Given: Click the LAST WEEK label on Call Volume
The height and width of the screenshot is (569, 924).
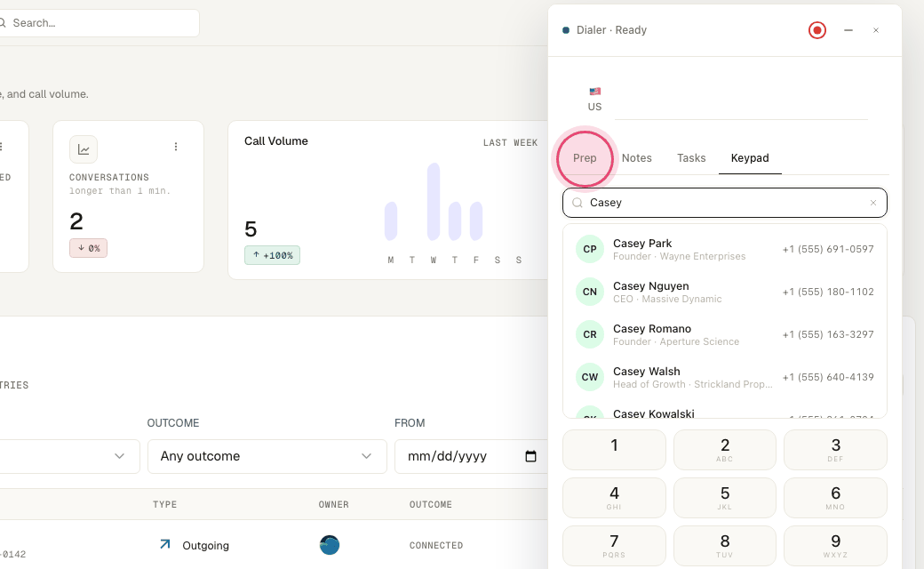Looking at the screenshot, I should [x=510, y=142].
